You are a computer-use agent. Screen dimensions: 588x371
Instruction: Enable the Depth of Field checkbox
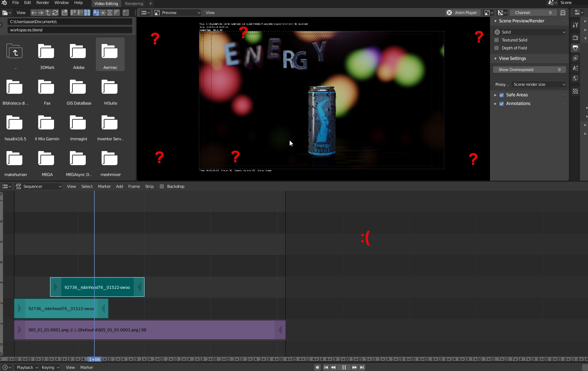click(496, 48)
